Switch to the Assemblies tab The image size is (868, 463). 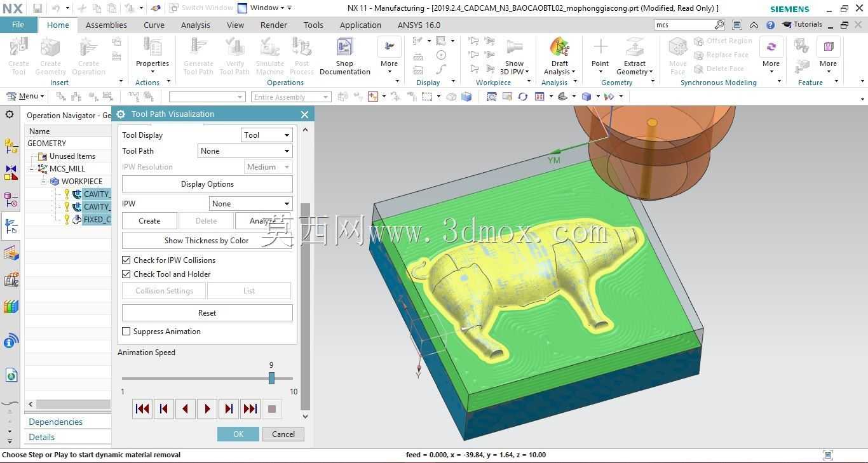pyautogui.click(x=106, y=25)
